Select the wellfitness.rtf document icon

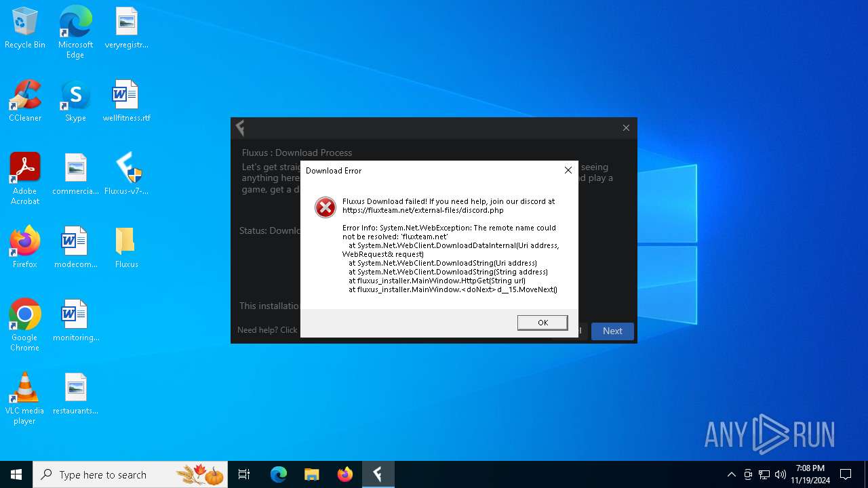(x=126, y=102)
